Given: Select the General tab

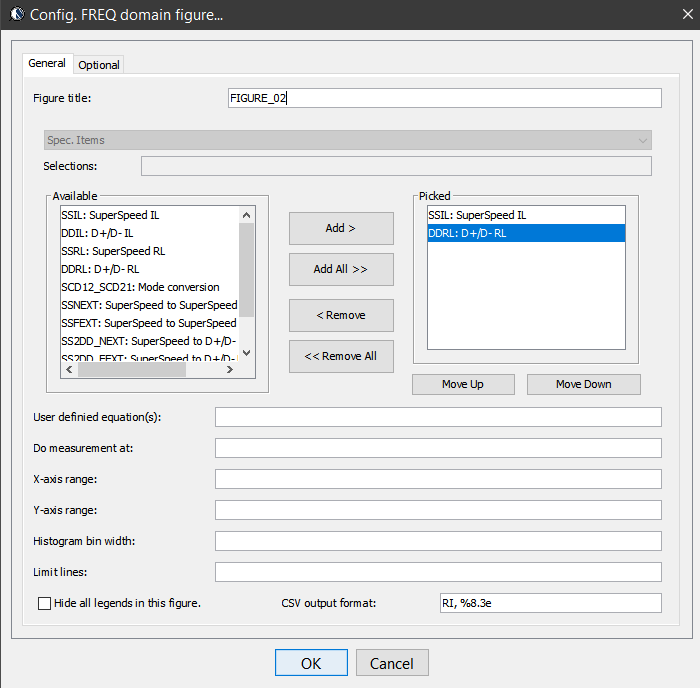Looking at the screenshot, I should (x=47, y=64).
